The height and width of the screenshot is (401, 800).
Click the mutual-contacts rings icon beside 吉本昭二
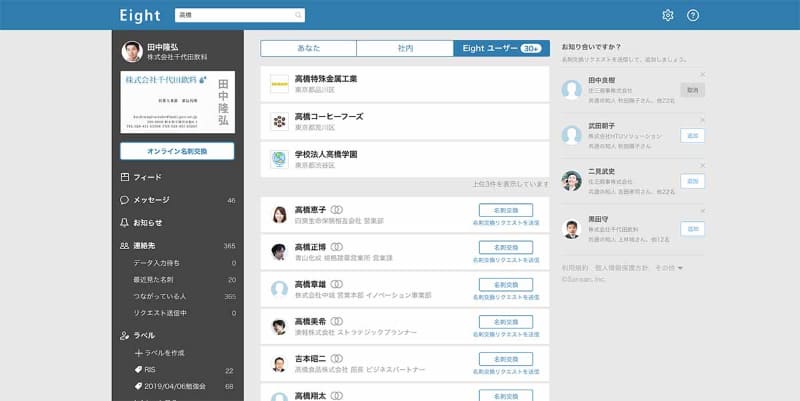[x=336, y=359]
